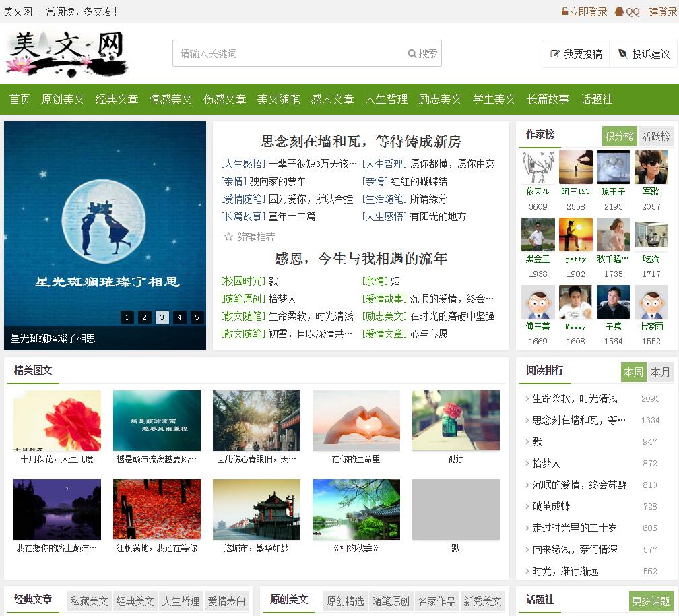
Task: Click the QQ penguin icon for QQ一键登录
Action: point(619,11)
